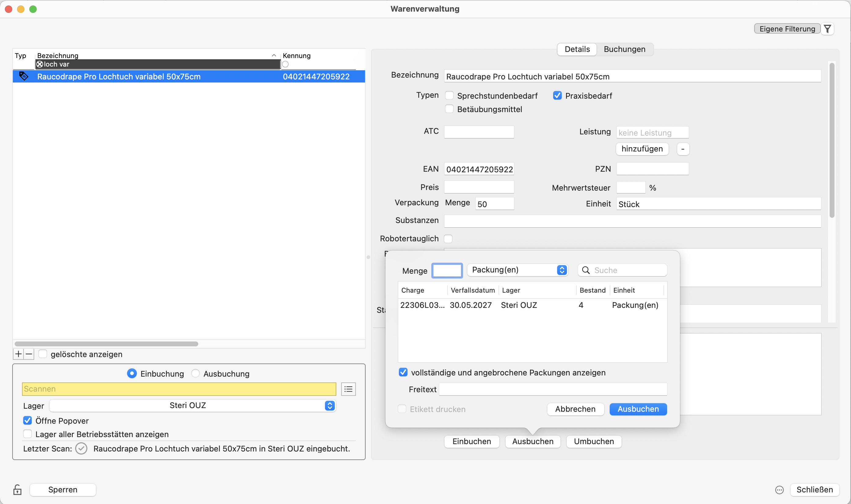Switch to the Buchungen tab

coord(624,49)
